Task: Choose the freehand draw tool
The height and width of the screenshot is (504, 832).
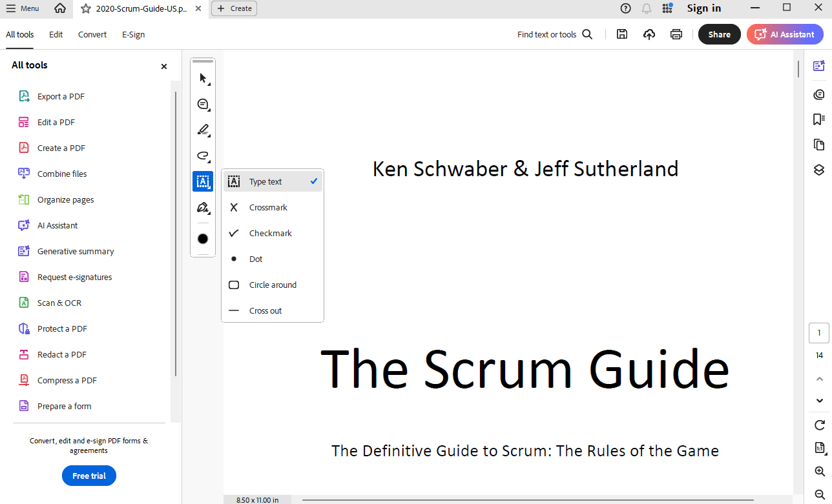Action: (203, 156)
